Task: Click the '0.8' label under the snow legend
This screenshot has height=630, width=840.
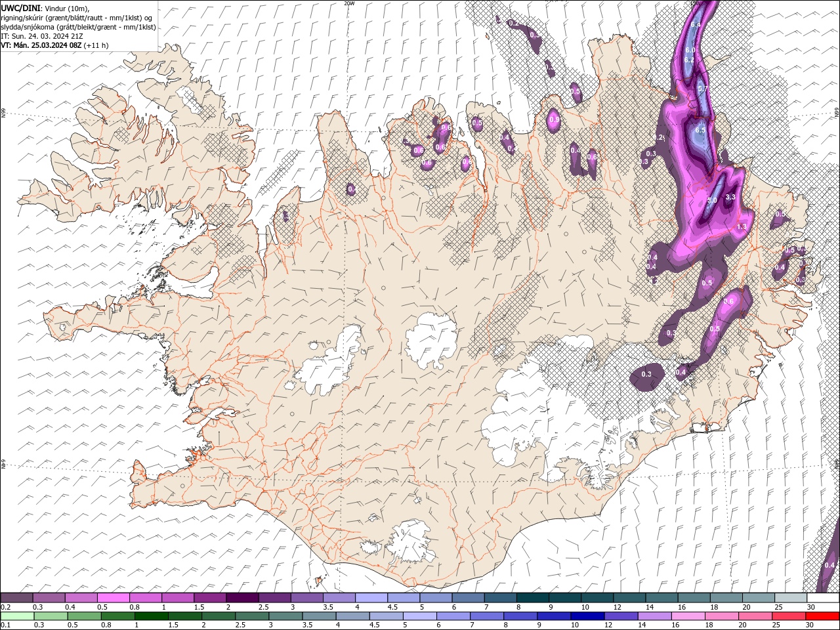Action: [x=135, y=607]
